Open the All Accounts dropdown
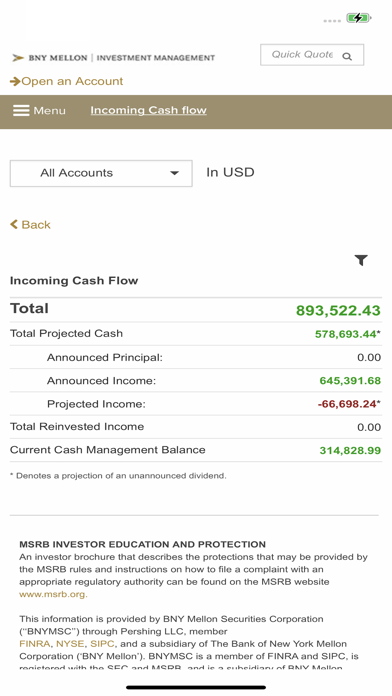Screen dimensions: 392x696 click(101, 173)
